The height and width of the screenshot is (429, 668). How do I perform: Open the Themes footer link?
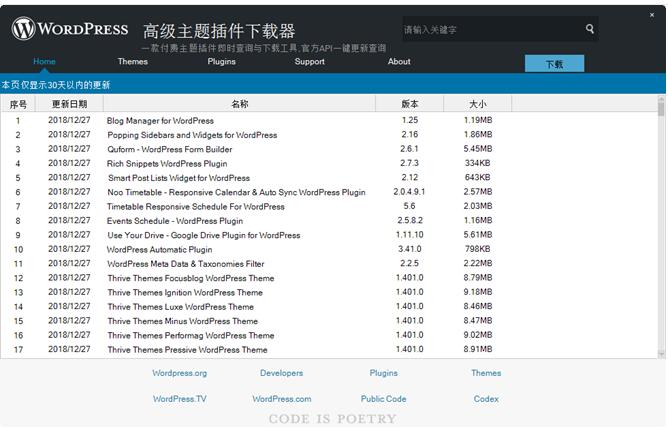[x=486, y=373]
